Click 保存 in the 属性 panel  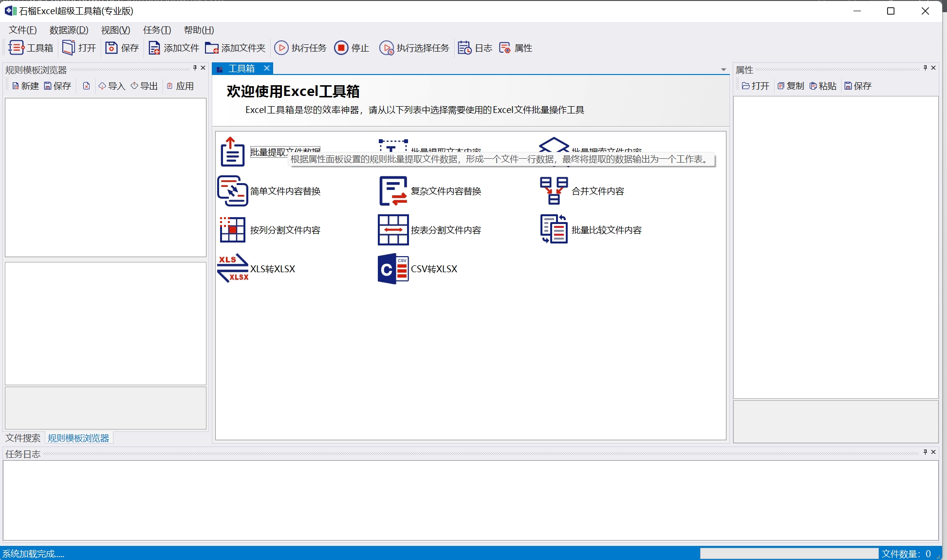pyautogui.click(x=858, y=86)
